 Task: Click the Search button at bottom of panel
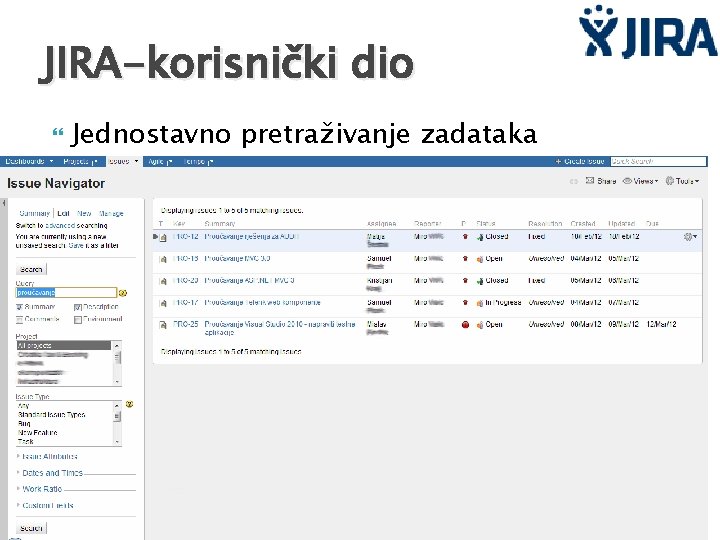coord(31,528)
